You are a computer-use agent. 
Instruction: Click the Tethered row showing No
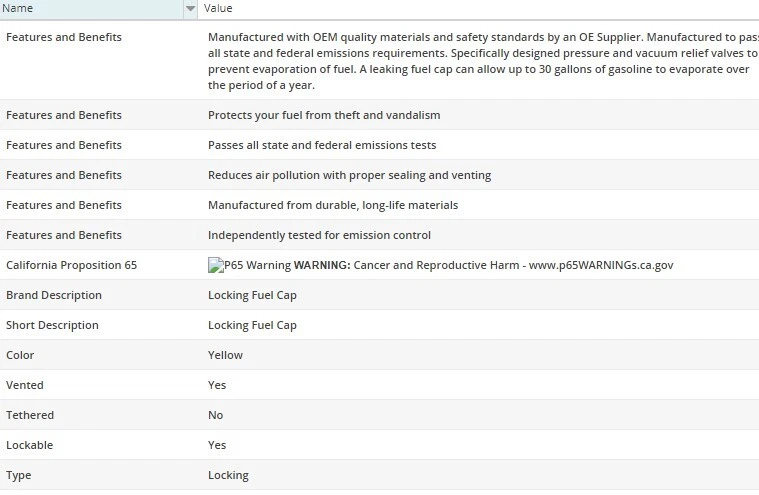coord(215,415)
